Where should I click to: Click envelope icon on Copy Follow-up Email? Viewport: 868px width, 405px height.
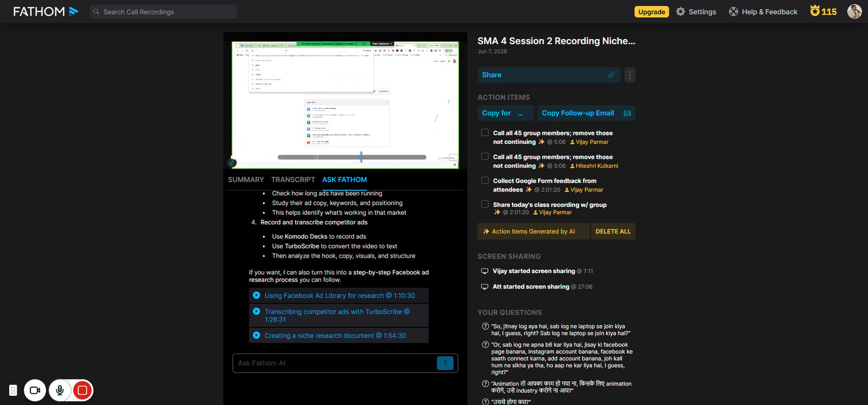[627, 113]
